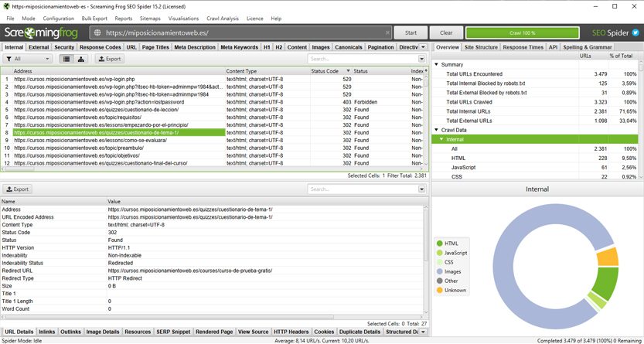Switch to the Response Codes tab
The image size is (644, 344).
pos(101,47)
